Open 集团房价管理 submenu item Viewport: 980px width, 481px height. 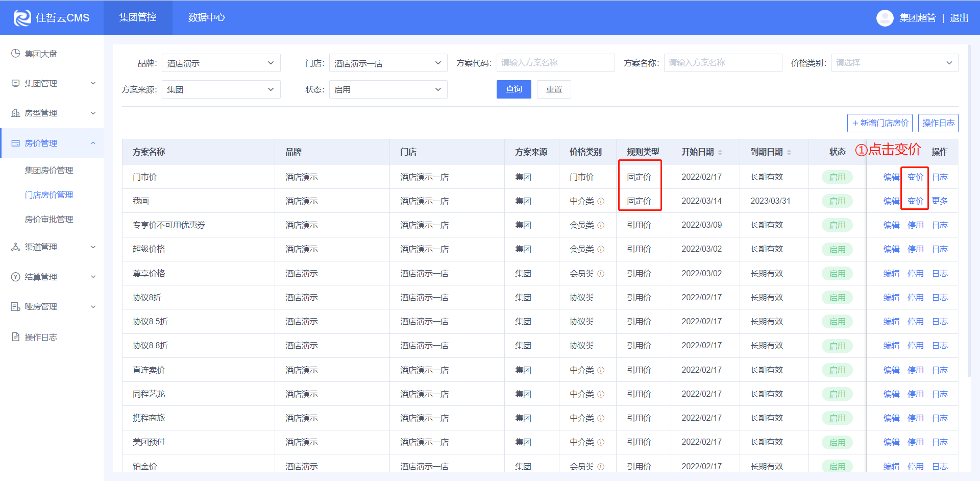point(49,170)
